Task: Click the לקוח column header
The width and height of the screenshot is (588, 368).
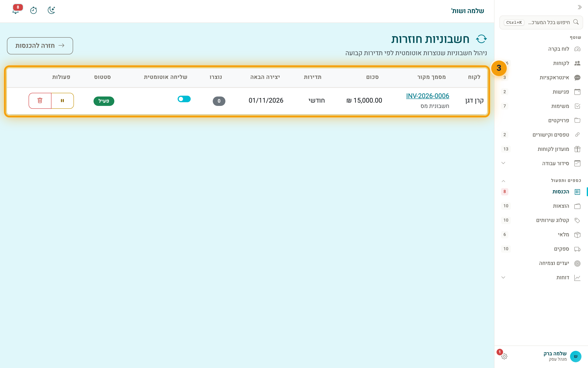Action: (474, 77)
